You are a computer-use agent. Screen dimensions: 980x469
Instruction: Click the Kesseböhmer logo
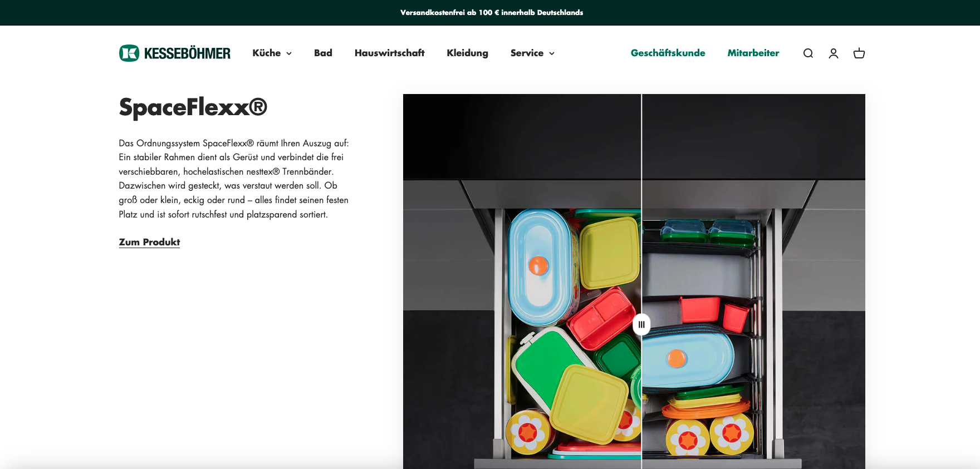[175, 53]
